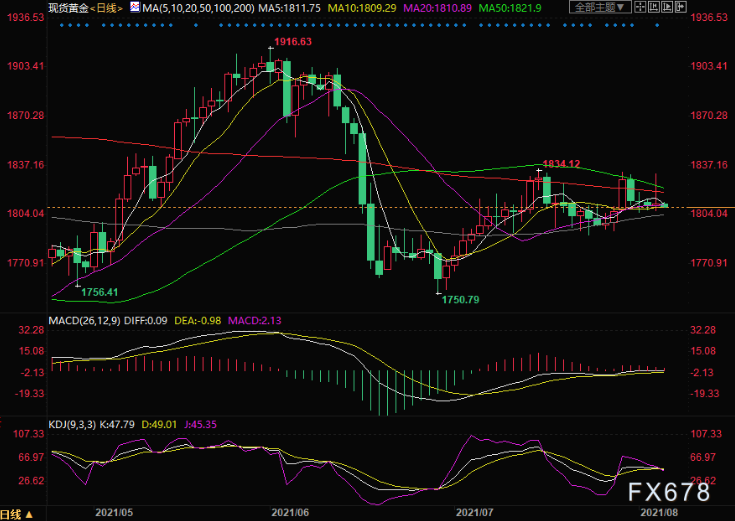Click the jump-to-latest arrow icon
This screenshot has width=735, height=521.
(681, 7)
